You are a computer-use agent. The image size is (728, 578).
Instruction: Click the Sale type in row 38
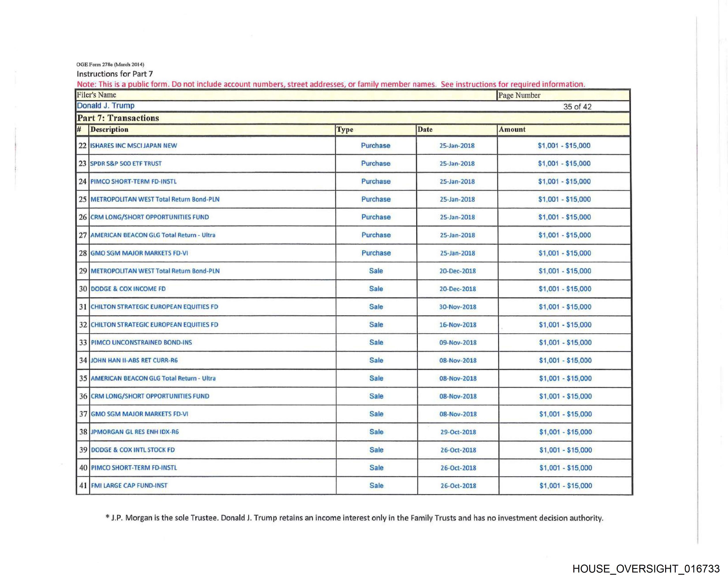coord(376,432)
